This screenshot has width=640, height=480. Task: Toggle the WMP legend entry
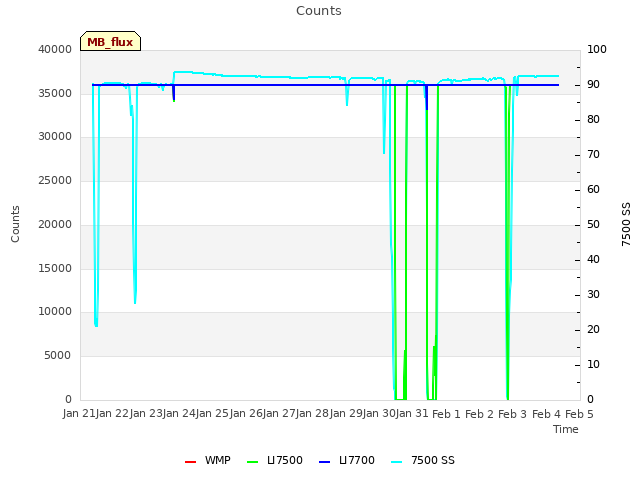point(207,460)
